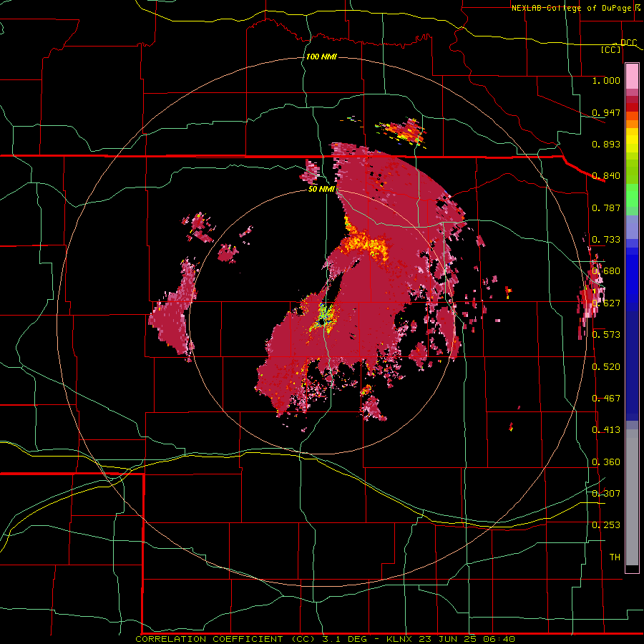Select the 0.893 scale label

click(606, 144)
